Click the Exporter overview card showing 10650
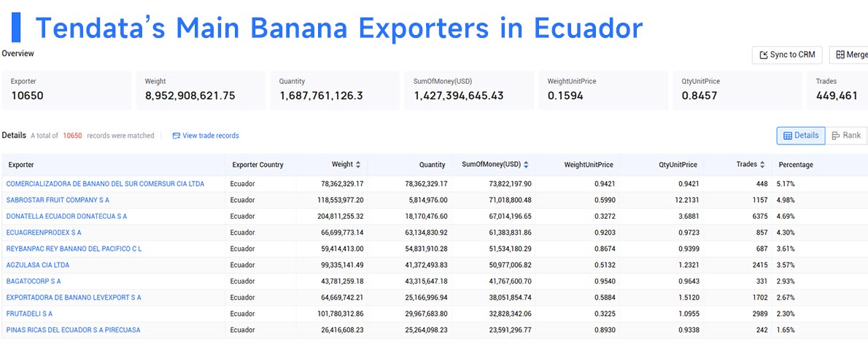This screenshot has width=868, height=350. 67,90
